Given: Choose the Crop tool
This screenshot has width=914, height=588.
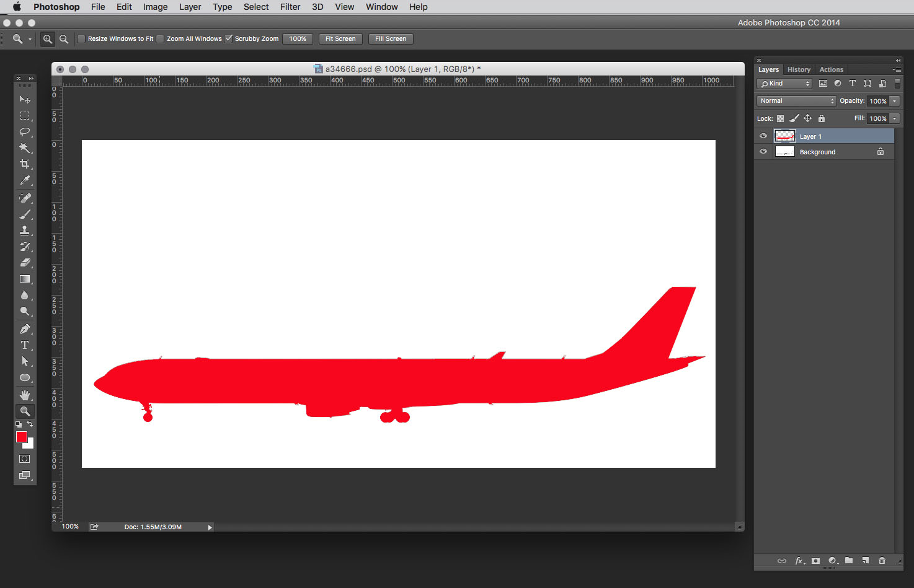Looking at the screenshot, I should coord(25,164).
